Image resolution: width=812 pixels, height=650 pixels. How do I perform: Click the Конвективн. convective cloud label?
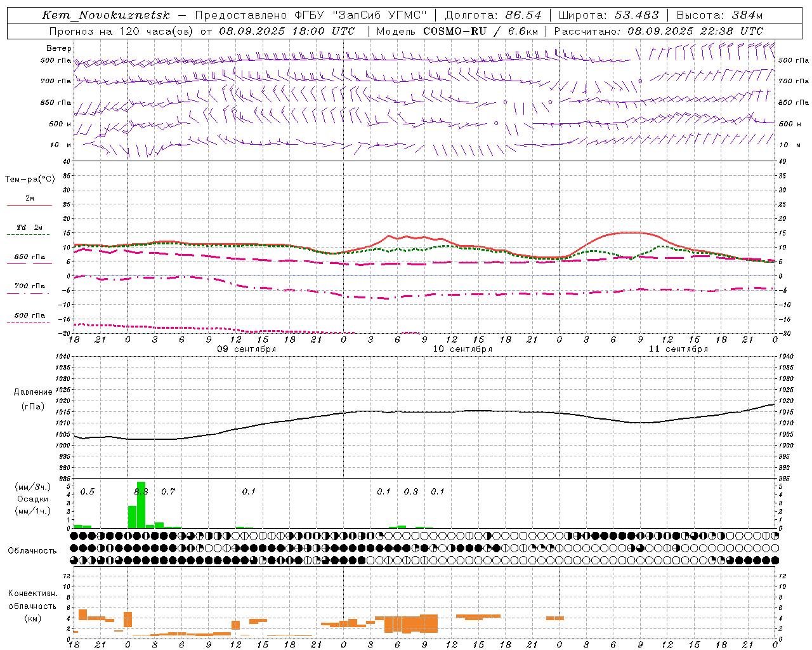(32, 594)
